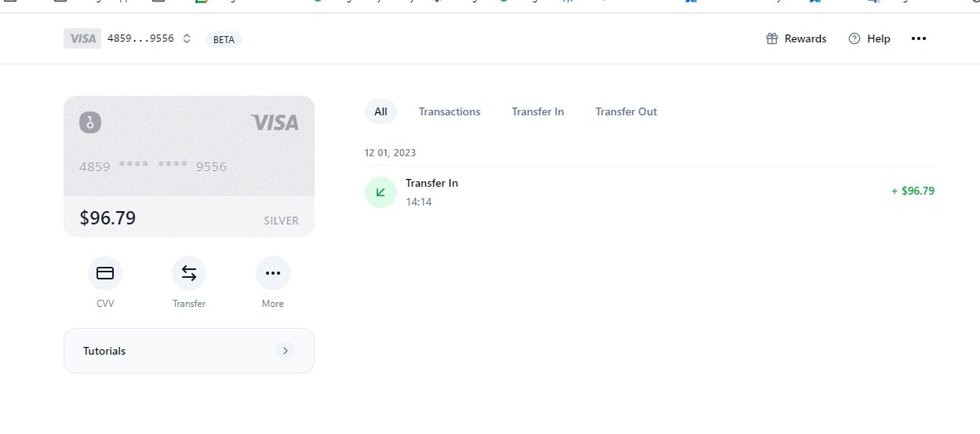This screenshot has width=980, height=434.
Task: Click the Rewards gift icon
Action: (x=772, y=38)
